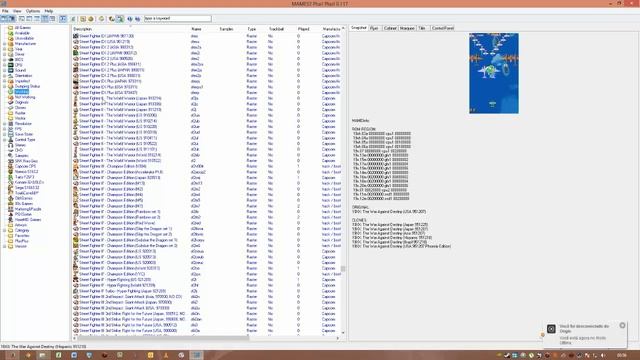Sort by the Samples column header
The width and height of the screenshot is (640, 360).
pyautogui.click(x=232, y=29)
